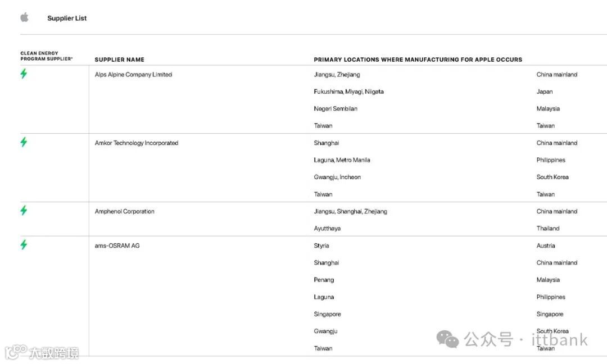Click the green bolt icon for Amkor Technology
607x364 pixels.
click(24, 142)
